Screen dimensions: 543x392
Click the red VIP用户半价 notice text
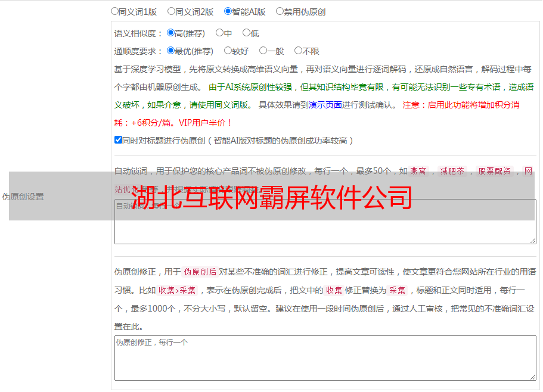coord(206,123)
